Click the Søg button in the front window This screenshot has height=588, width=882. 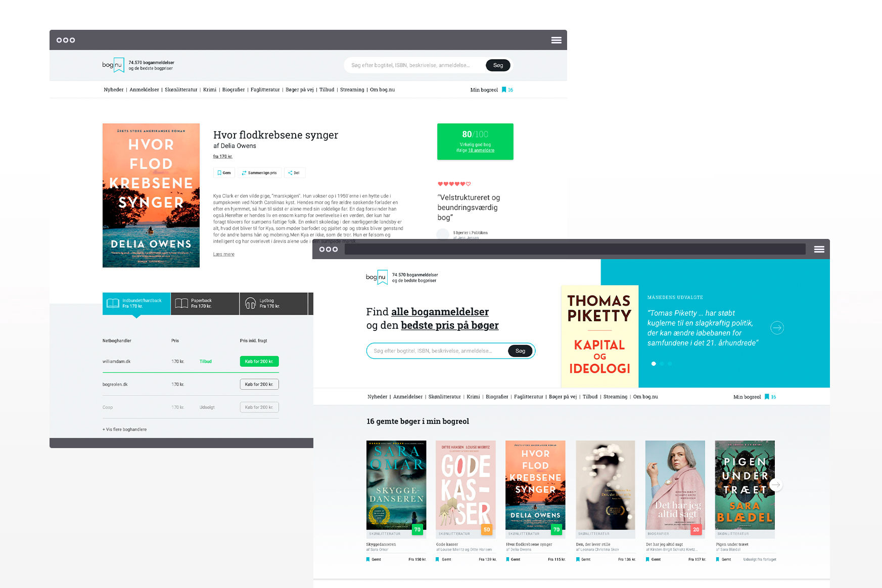520,351
